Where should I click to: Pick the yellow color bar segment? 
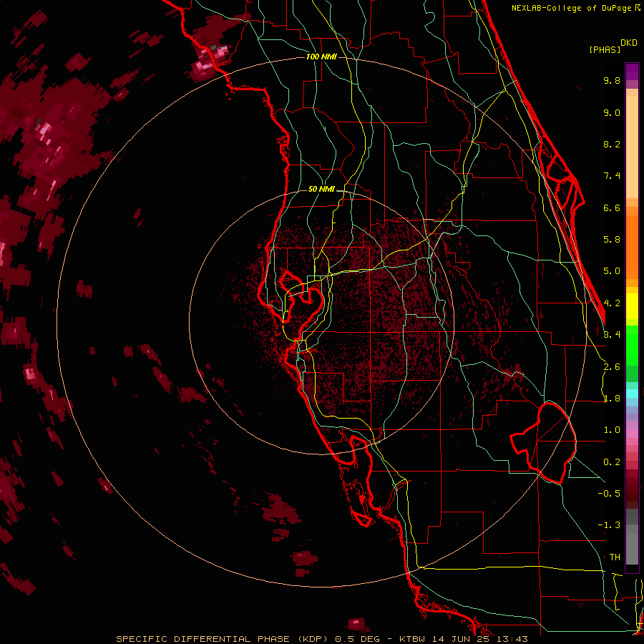[632, 306]
